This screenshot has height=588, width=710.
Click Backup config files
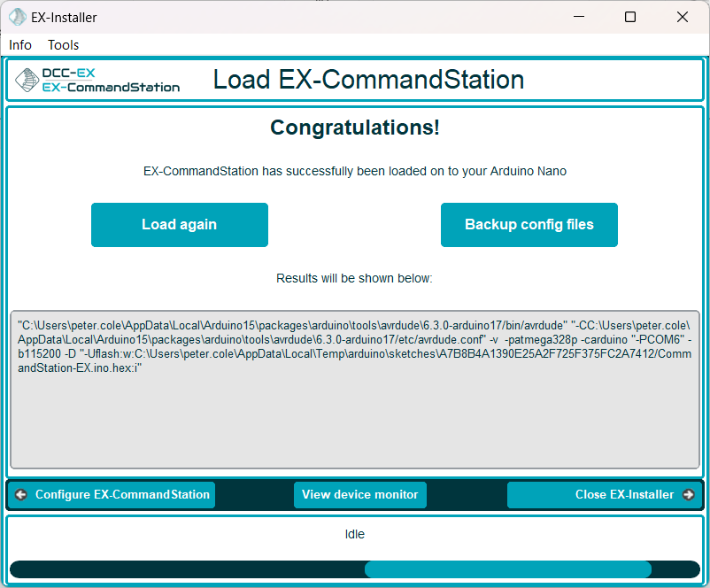(529, 225)
